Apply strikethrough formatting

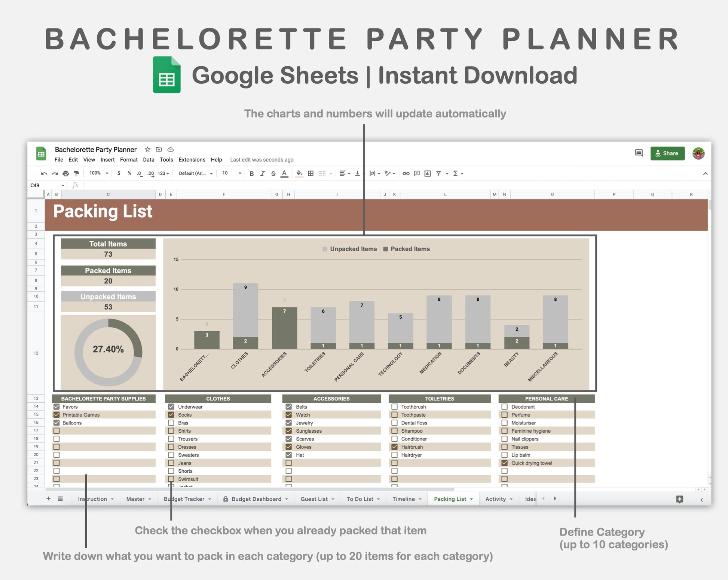(273, 174)
